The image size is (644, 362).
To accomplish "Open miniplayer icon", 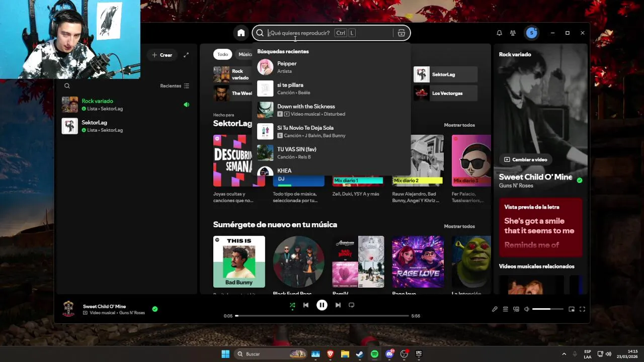I will [572, 309].
